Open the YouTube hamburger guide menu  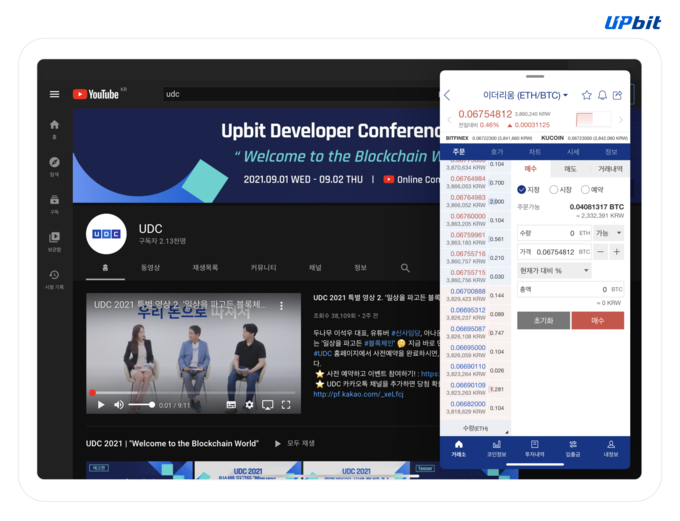(x=54, y=94)
